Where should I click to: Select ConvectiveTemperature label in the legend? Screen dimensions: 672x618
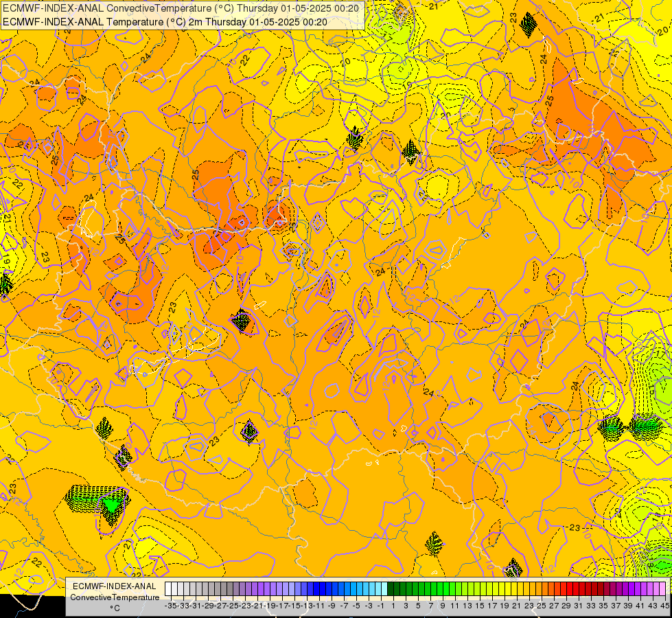115,597
